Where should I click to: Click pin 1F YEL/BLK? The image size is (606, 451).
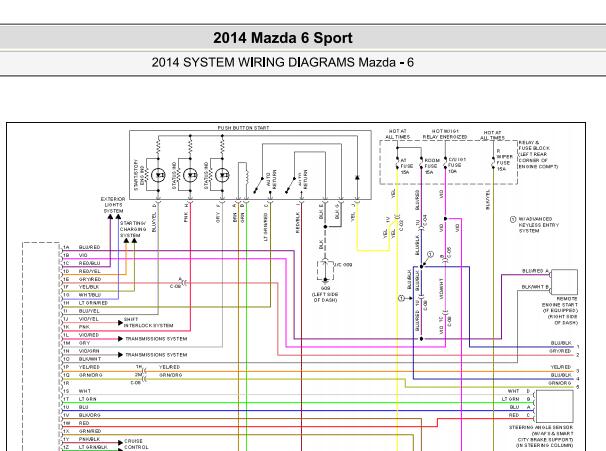coord(81,287)
